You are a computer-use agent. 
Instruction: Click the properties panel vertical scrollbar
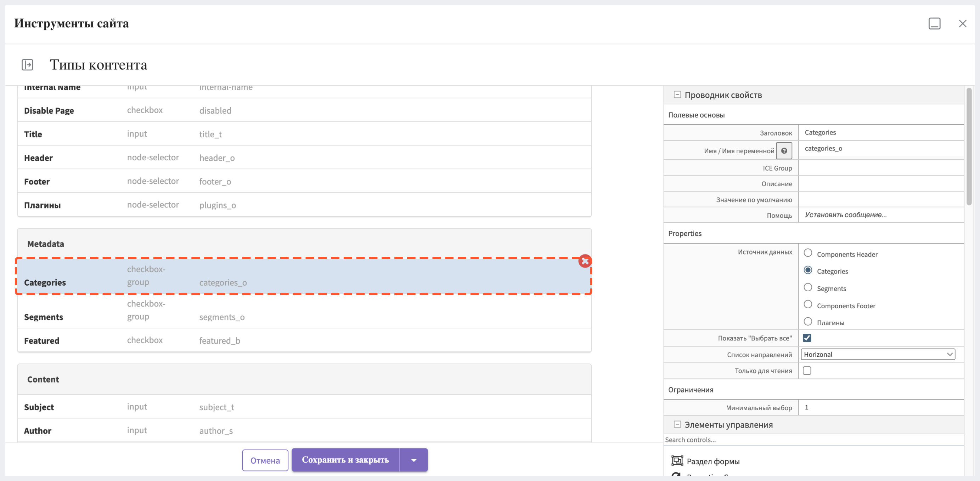click(969, 147)
